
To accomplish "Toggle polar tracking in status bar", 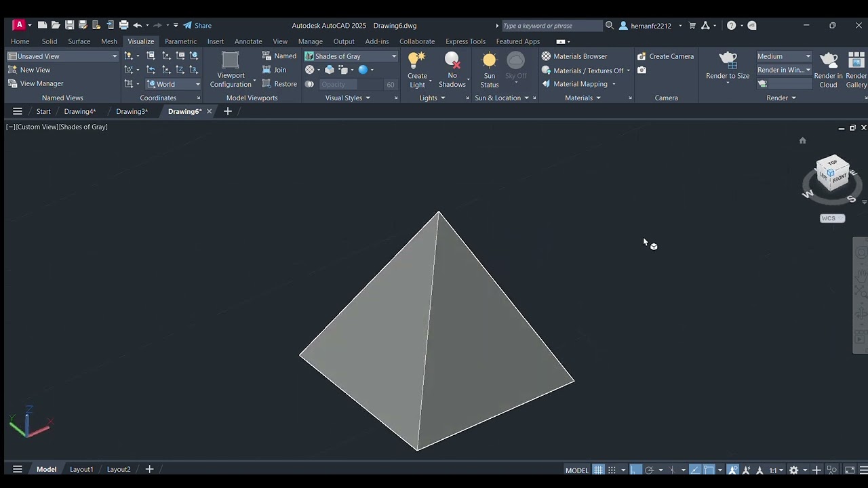I will [x=650, y=470].
